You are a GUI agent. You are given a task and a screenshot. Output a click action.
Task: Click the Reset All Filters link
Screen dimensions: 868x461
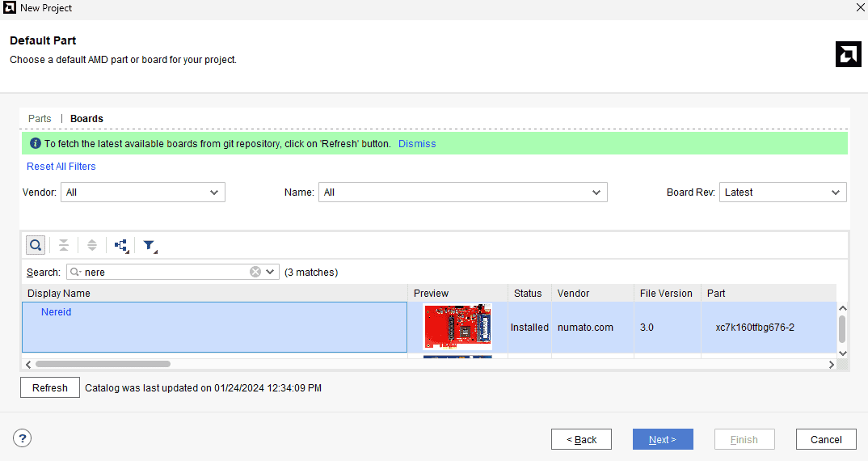pos(61,167)
